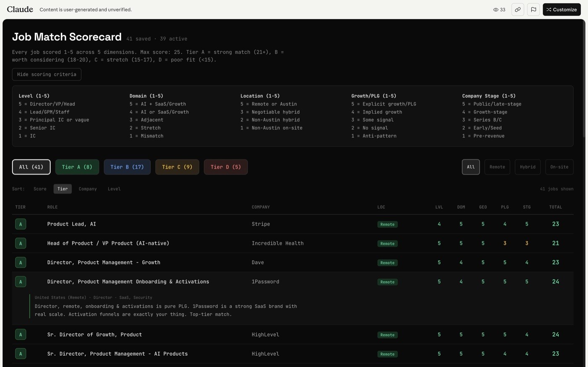Click the Remote tag in Incredible Health row
Image resolution: width=588 pixels, height=367 pixels.
click(x=387, y=243)
